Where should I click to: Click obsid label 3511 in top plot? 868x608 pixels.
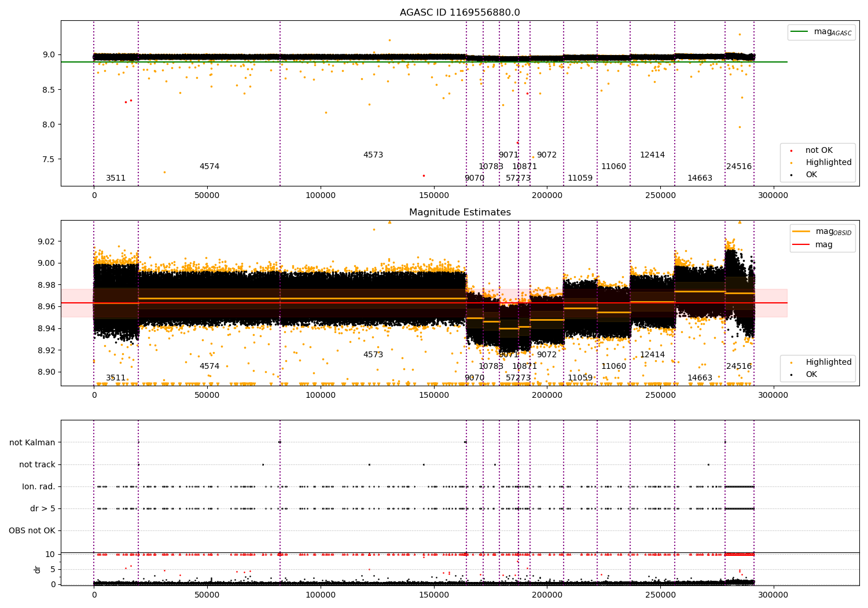pos(116,178)
